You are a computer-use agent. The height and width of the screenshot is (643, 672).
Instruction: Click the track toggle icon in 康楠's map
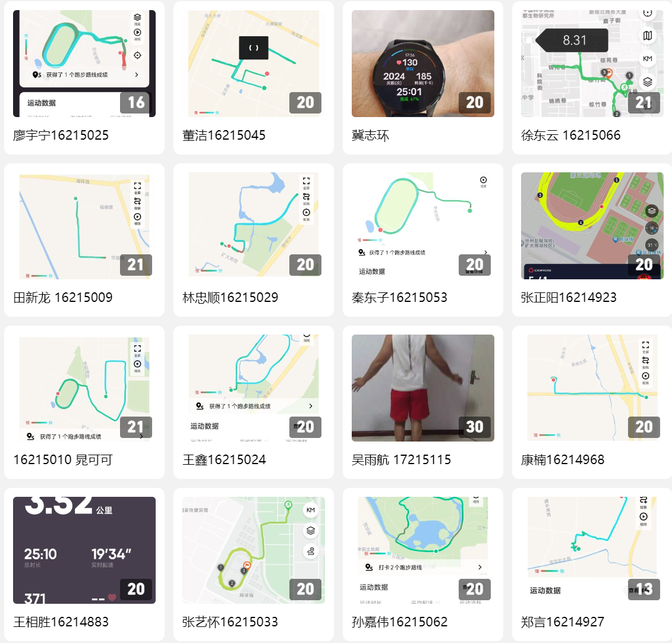click(645, 361)
